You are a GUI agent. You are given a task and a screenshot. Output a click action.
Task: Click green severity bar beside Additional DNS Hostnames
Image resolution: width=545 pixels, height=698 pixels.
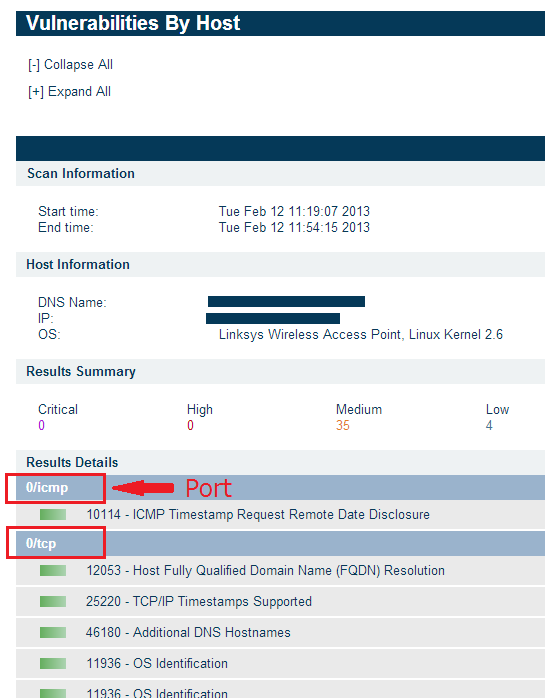pos(53,633)
